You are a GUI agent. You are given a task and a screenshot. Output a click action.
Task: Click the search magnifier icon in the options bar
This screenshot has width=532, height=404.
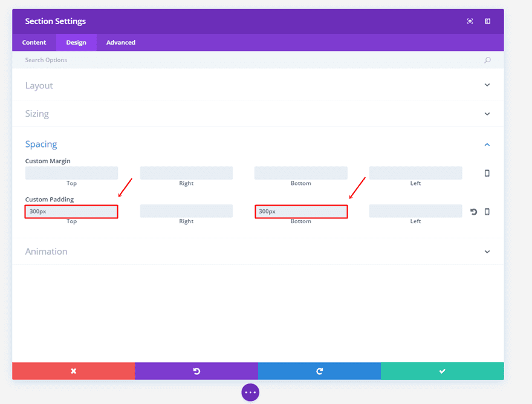tap(487, 60)
